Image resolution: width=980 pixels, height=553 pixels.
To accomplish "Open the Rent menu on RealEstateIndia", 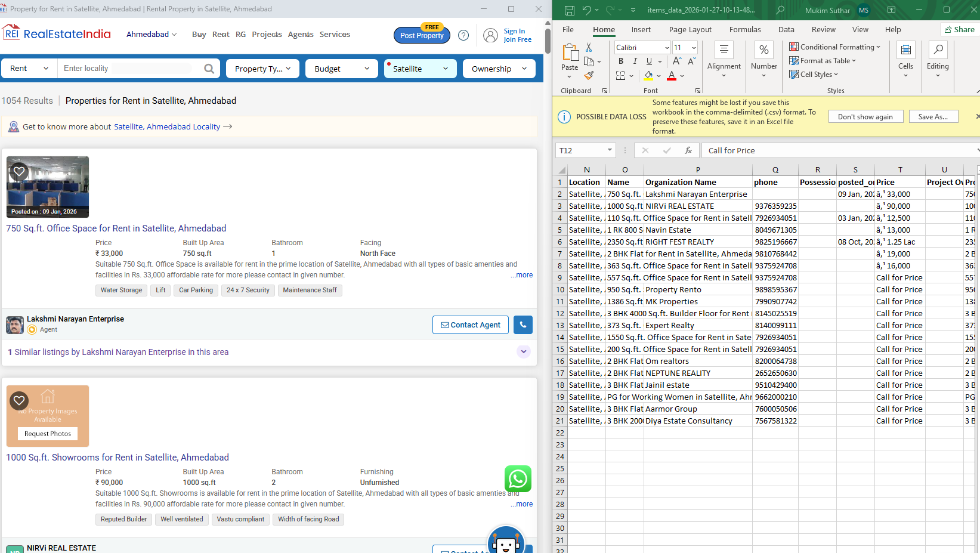I will (221, 34).
